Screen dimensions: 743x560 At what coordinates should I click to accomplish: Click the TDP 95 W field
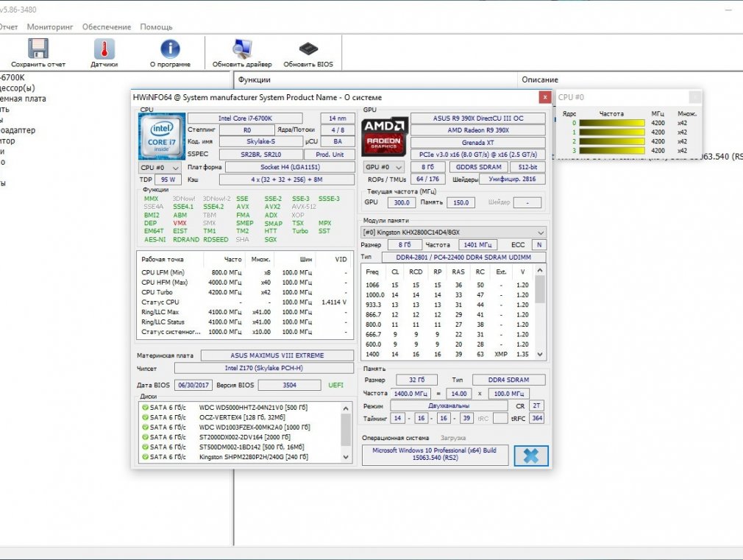pos(168,180)
